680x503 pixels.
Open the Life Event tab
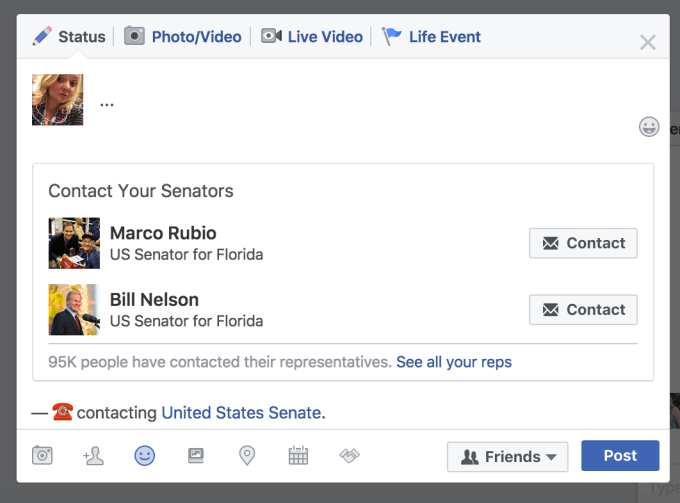(432, 37)
